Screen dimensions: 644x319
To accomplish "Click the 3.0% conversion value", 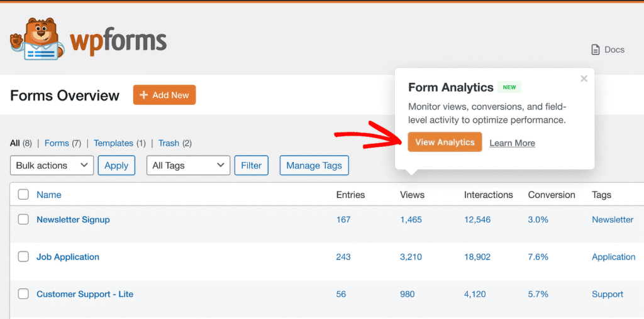I will click(538, 220).
